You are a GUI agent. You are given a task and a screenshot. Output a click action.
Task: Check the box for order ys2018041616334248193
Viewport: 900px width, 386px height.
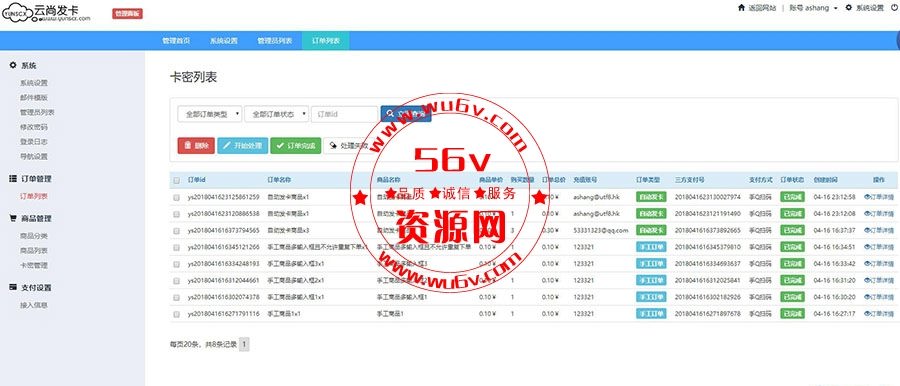pos(177,264)
